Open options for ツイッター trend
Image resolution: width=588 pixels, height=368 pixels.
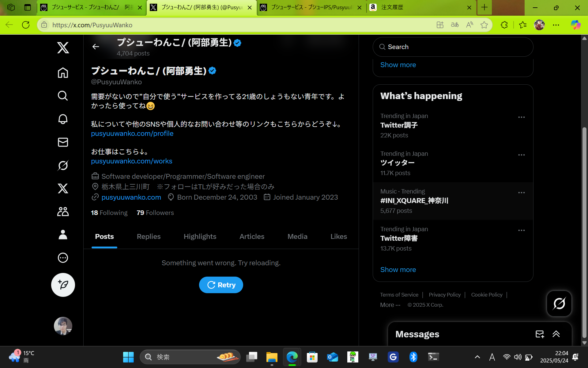(x=522, y=155)
